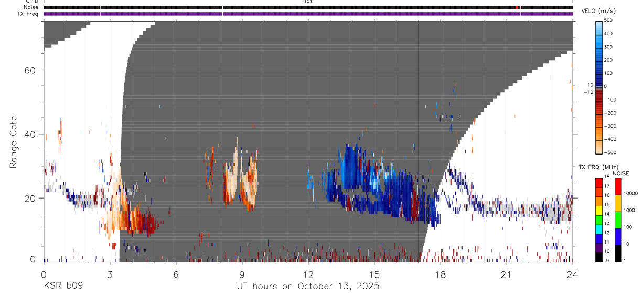Click the red marker in the Noise strip
This screenshot has width=644, height=297.
[517, 7]
